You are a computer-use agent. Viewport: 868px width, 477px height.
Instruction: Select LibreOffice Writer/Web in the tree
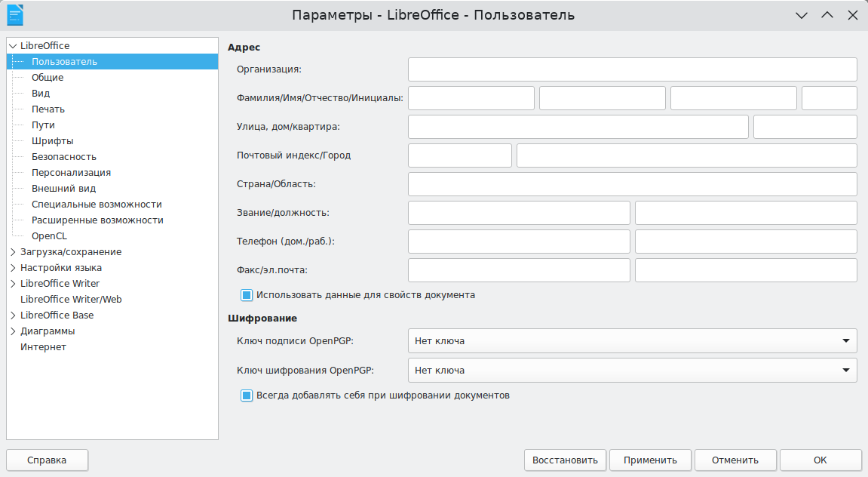tap(71, 300)
